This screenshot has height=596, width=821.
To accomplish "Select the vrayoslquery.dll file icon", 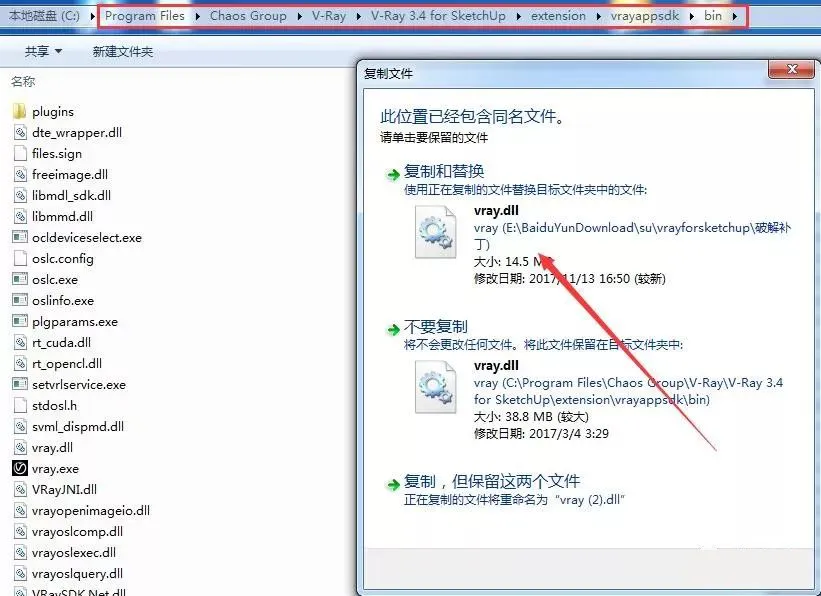I will click(20, 573).
